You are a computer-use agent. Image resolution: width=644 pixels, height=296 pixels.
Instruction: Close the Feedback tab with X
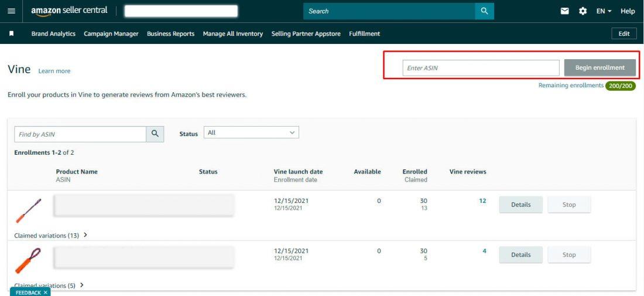coord(46,292)
